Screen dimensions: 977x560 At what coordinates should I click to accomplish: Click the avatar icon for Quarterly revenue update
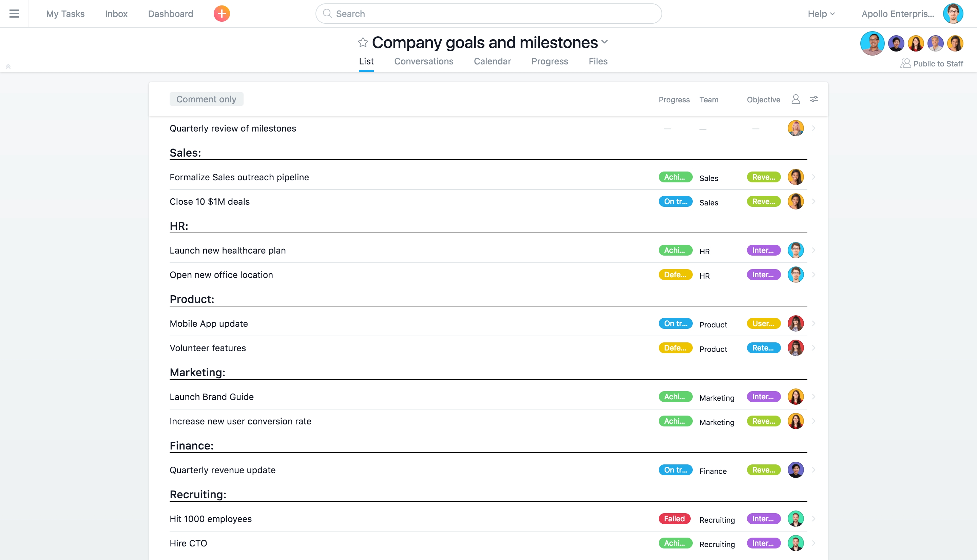795,470
